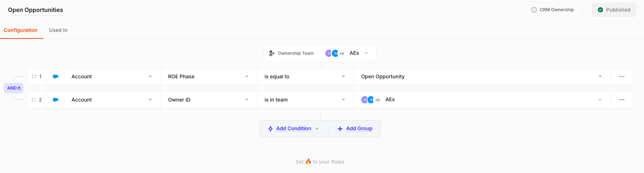Open the 'is equal to' operator dropdown
Viewport: 644px width, 173px height.
point(305,77)
